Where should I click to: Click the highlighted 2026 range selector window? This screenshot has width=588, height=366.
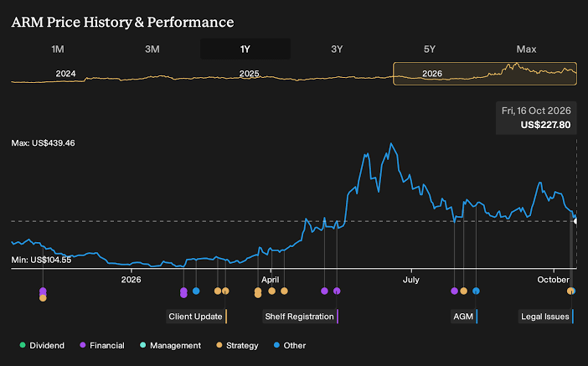(x=485, y=74)
